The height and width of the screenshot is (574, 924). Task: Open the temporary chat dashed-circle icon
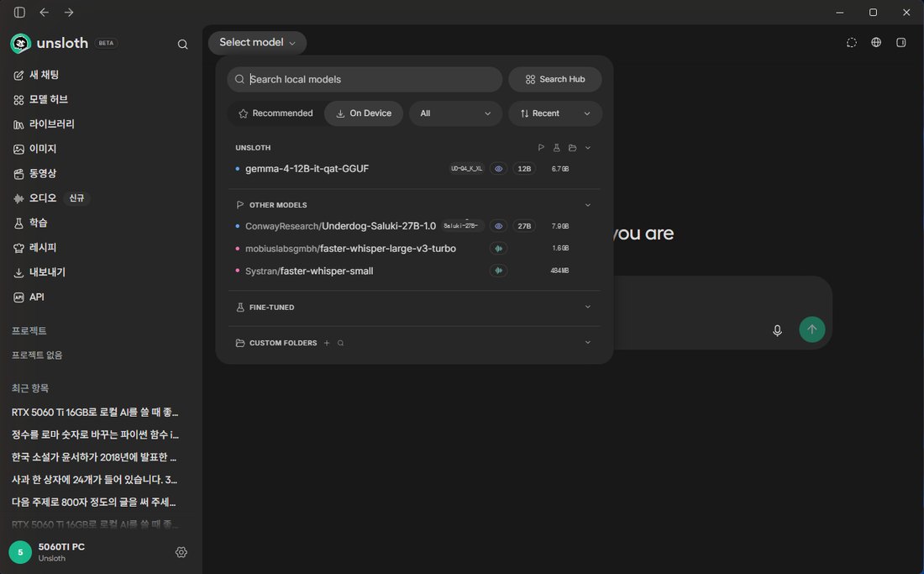tap(852, 42)
